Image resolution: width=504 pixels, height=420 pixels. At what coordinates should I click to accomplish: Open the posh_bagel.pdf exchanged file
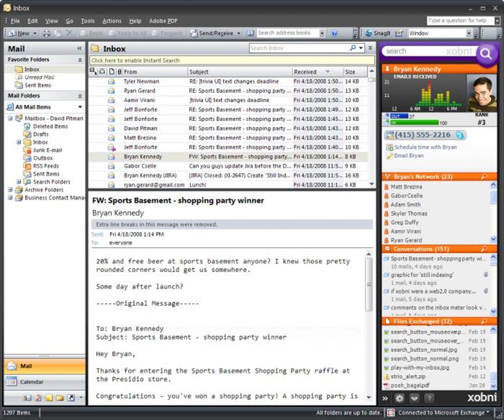(410, 385)
